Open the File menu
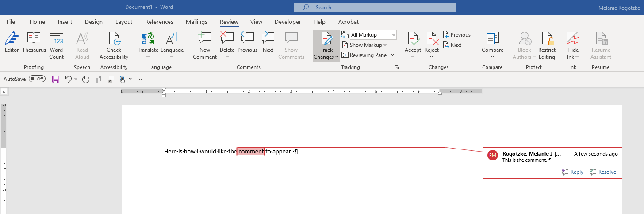 (x=11, y=22)
